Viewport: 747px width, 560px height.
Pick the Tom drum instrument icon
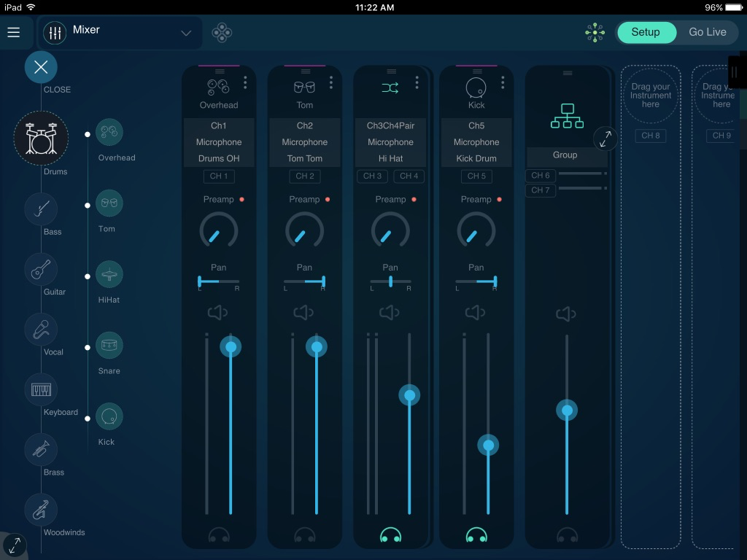[109, 203]
